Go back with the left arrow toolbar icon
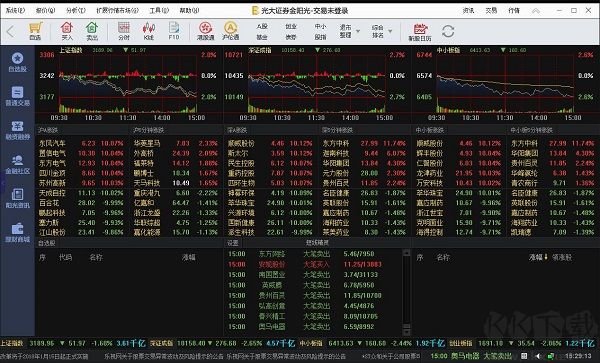The width and height of the screenshot is (600, 363). (10, 32)
